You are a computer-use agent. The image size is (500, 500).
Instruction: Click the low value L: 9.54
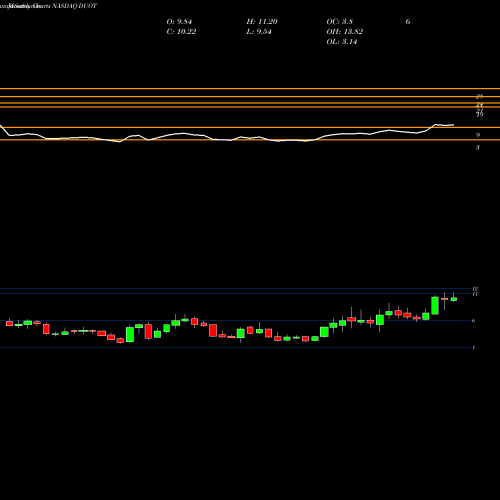[259, 32]
